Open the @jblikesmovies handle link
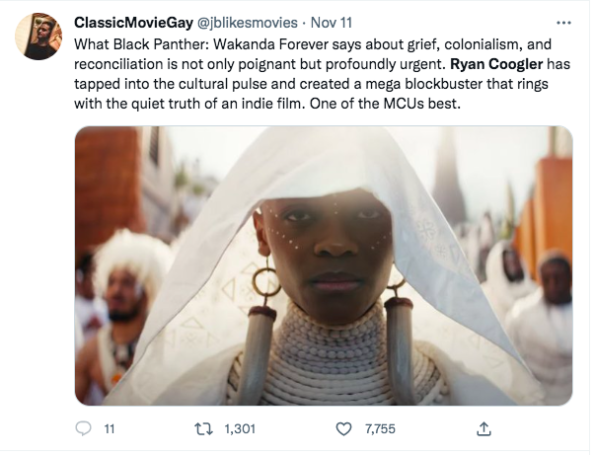The height and width of the screenshot is (455, 595). (x=246, y=23)
